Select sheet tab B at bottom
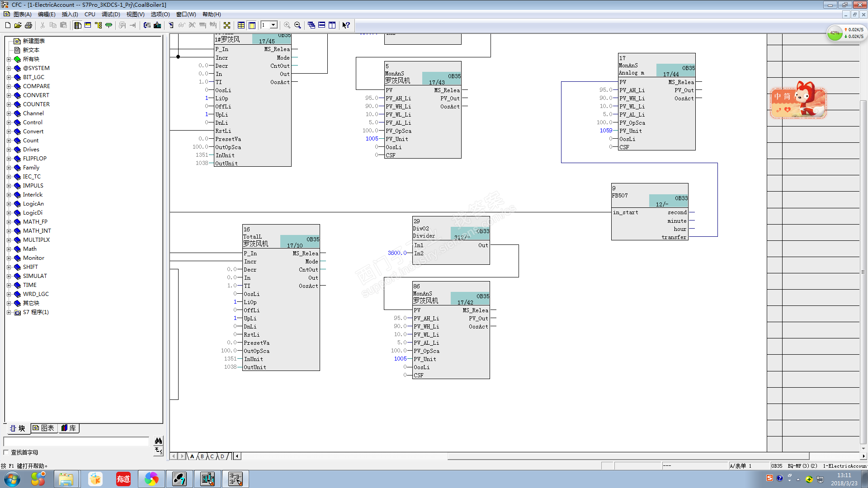Viewport: 868px width, 488px height. click(x=202, y=456)
